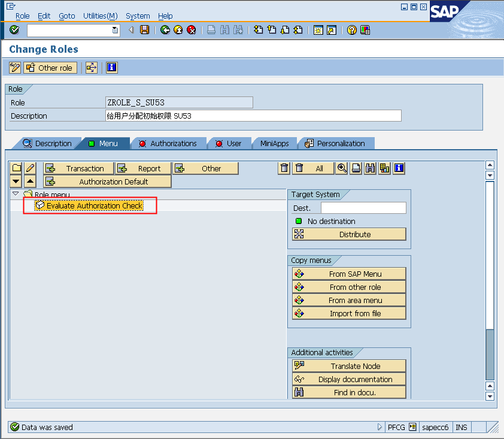
Task: Click the From SAP Menu button
Action: [349, 273]
